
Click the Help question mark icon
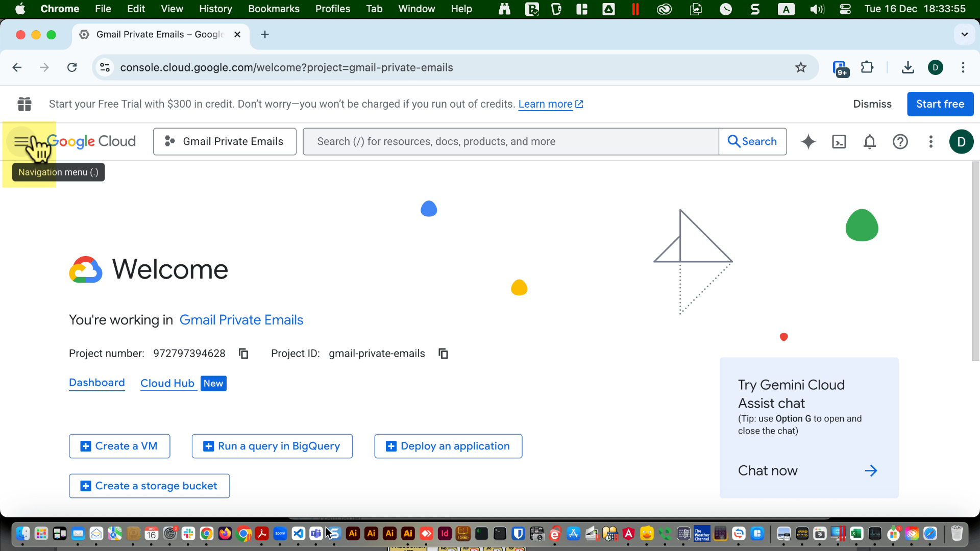(x=900, y=142)
